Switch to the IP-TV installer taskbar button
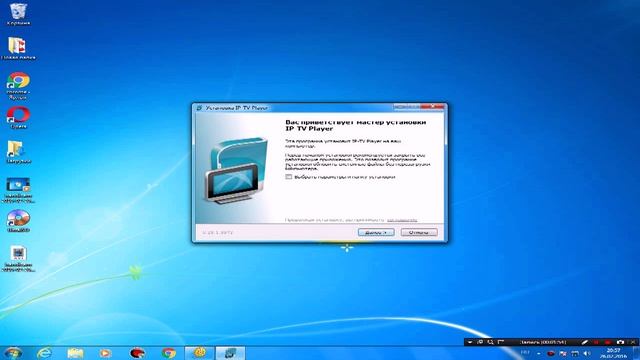The height and width of the screenshot is (360, 640). click(x=230, y=353)
